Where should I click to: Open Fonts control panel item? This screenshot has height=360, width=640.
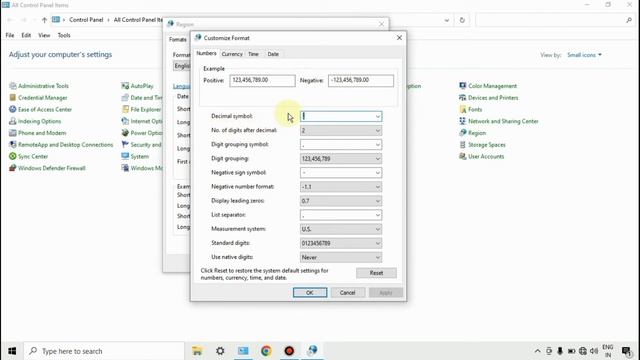click(471, 109)
